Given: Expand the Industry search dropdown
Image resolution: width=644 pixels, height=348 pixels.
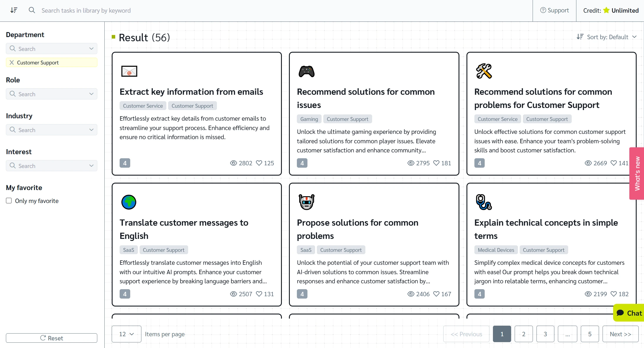Looking at the screenshot, I should [92, 130].
